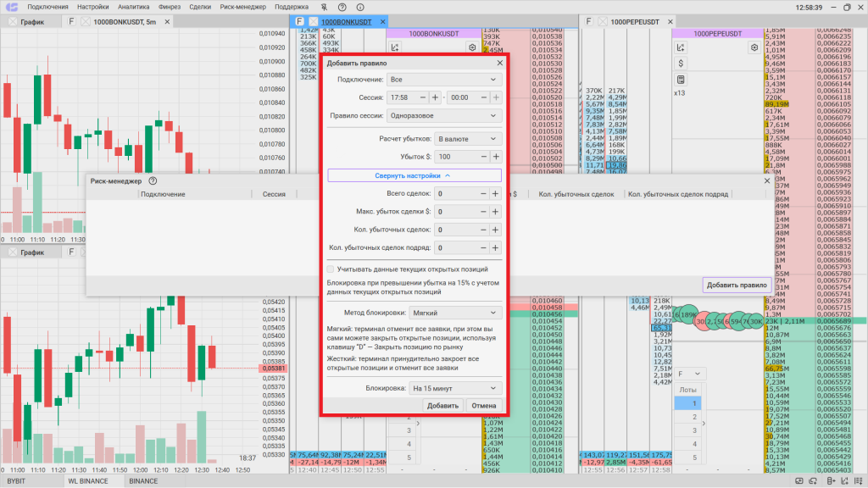Collapse settings with Свернуть настройки

415,175
